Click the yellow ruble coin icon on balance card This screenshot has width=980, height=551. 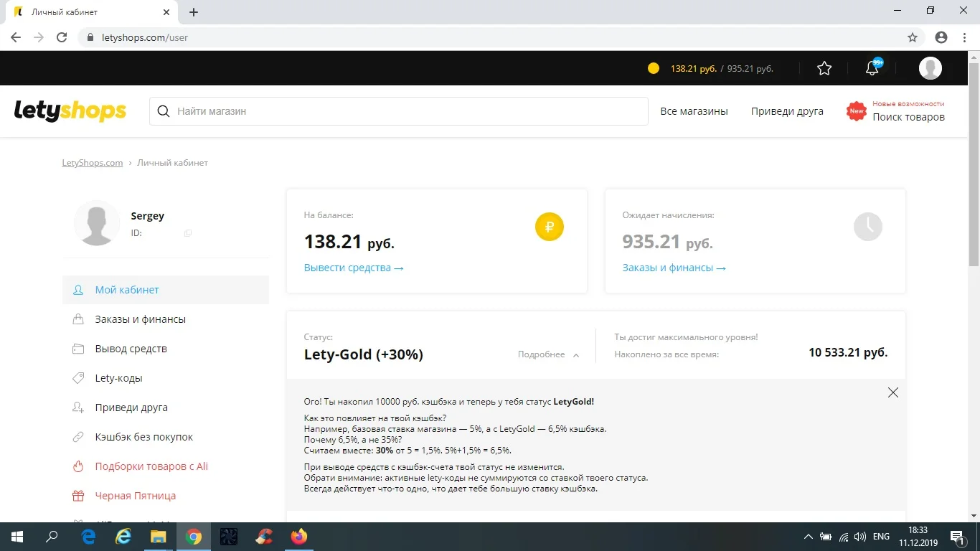[550, 227]
